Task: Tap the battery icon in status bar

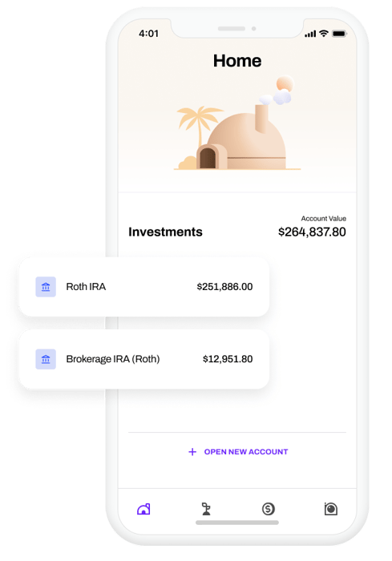Action: [x=339, y=34]
